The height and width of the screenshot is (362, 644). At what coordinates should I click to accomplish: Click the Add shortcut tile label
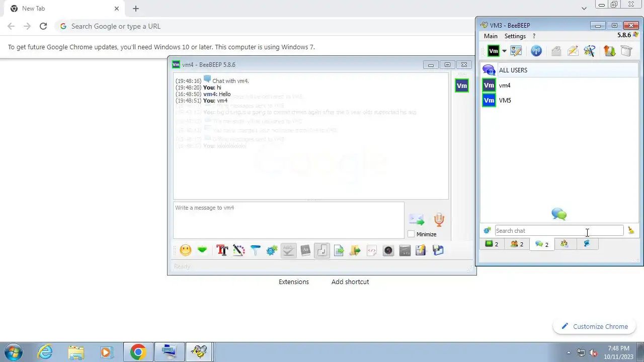pyautogui.click(x=350, y=282)
